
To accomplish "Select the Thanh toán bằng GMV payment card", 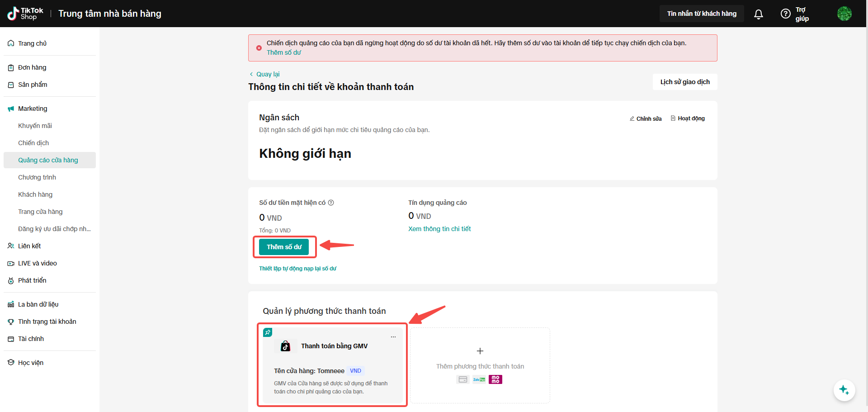I will [x=332, y=365].
